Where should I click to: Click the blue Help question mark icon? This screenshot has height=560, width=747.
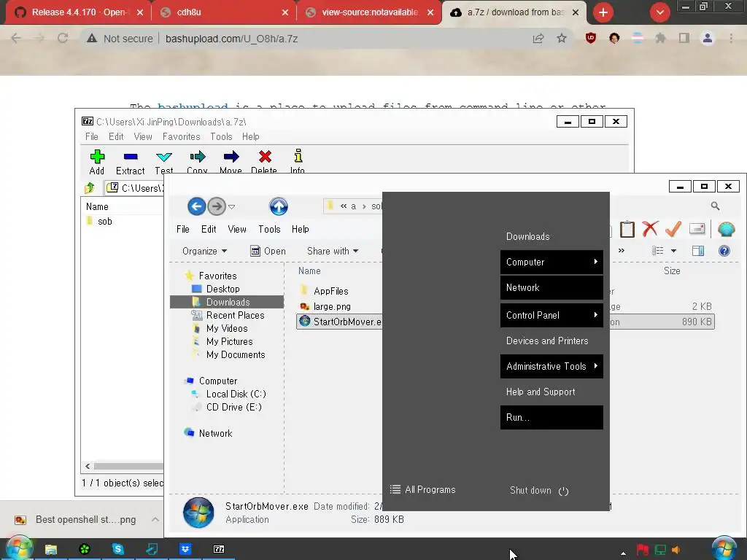click(x=724, y=251)
